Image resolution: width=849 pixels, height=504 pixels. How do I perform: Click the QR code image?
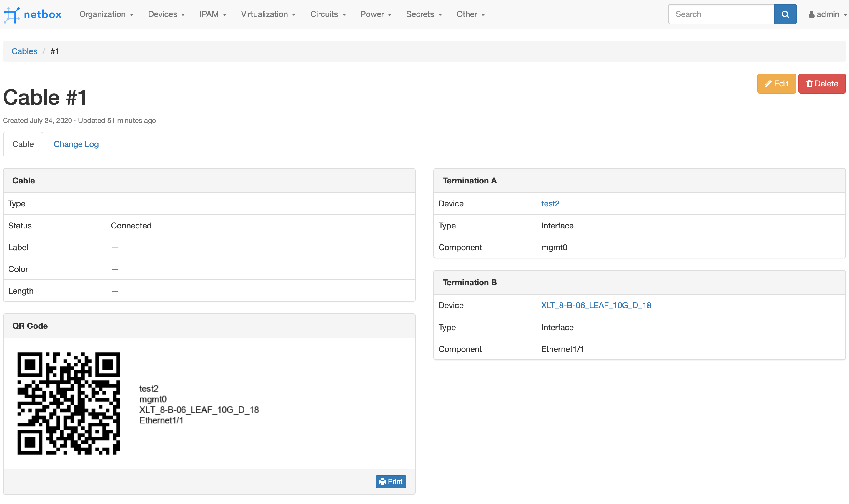[x=69, y=403]
